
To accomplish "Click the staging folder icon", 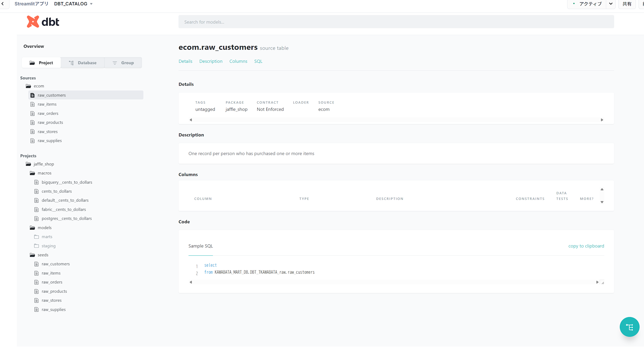I will pos(36,246).
